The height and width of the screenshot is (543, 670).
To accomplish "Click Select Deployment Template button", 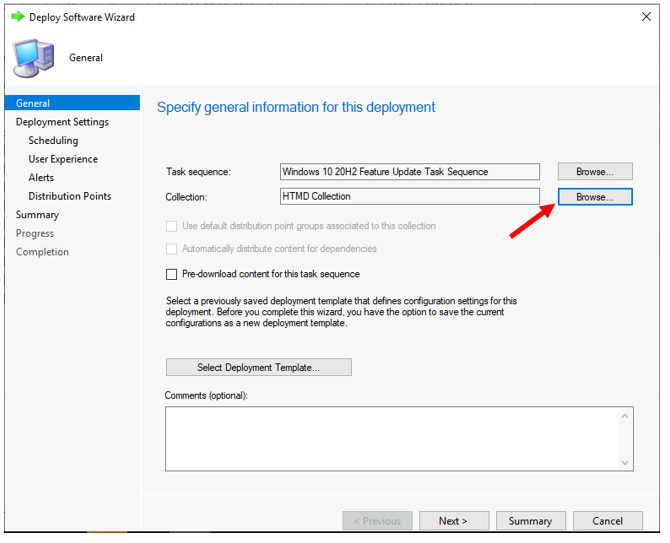I will 259,367.
